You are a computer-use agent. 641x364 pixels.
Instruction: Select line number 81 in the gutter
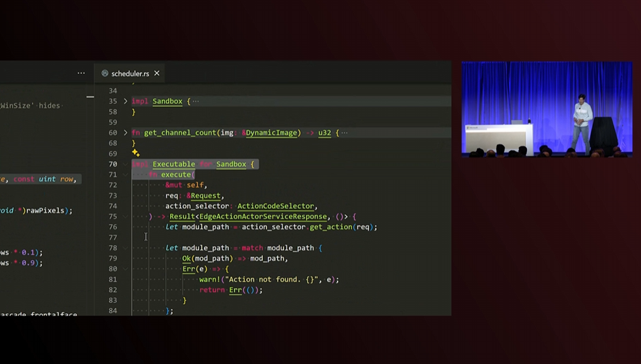point(113,279)
